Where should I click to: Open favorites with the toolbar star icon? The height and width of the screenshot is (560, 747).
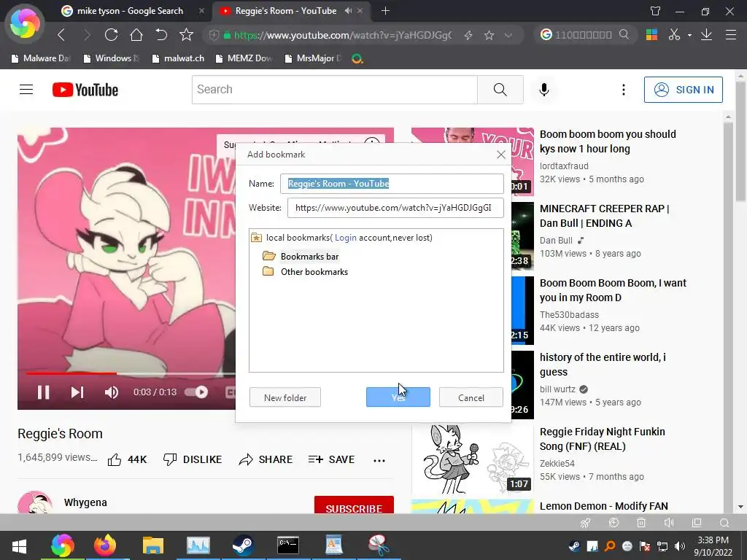(186, 35)
